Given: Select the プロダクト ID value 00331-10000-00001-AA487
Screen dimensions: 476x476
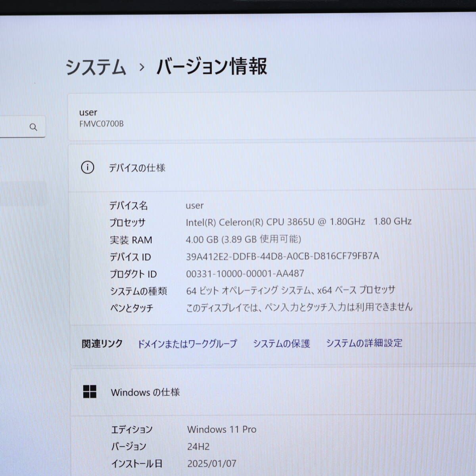Looking at the screenshot, I should pos(245,273).
